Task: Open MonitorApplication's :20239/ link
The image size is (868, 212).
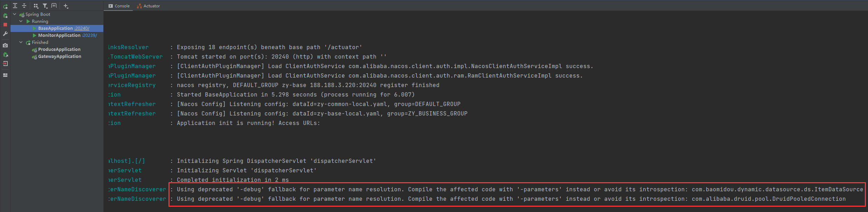Action: [88, 35]
